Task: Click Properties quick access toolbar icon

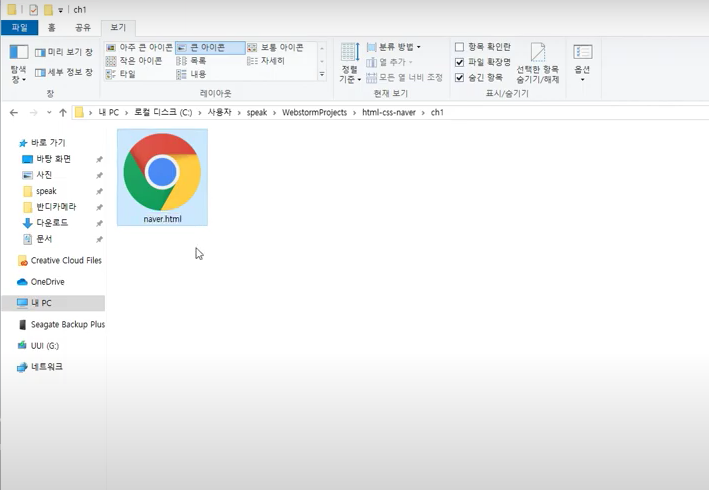Action: [33, 9]
